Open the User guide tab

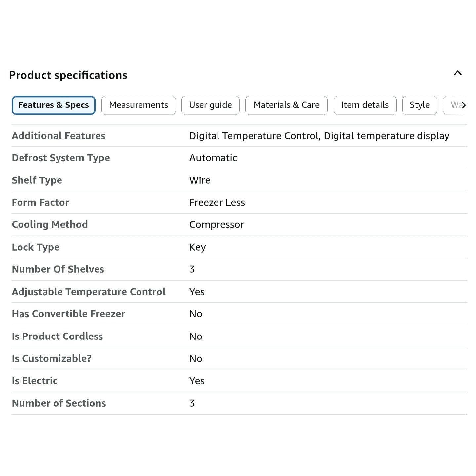[x=210, y=105]
